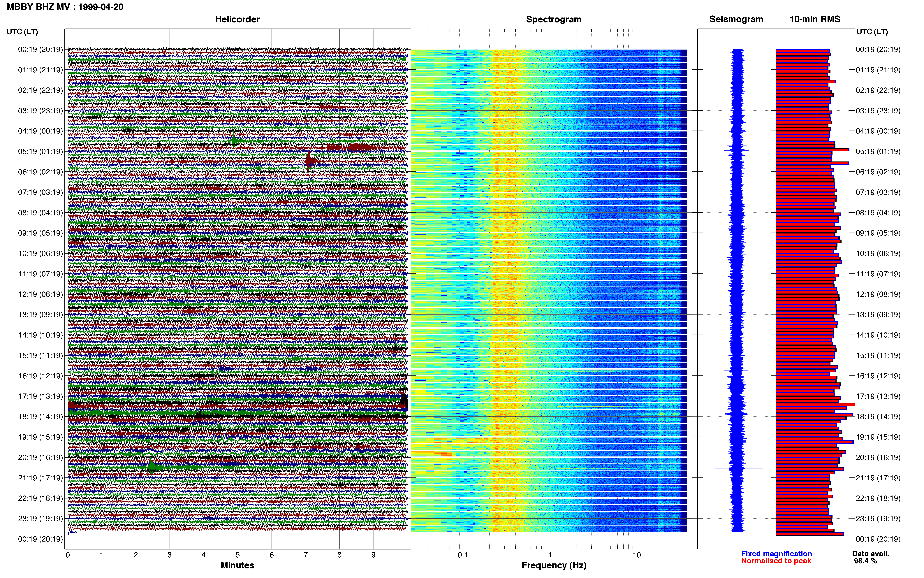Click the right '18:19 (14:19)' time label

tap(878, 417)
